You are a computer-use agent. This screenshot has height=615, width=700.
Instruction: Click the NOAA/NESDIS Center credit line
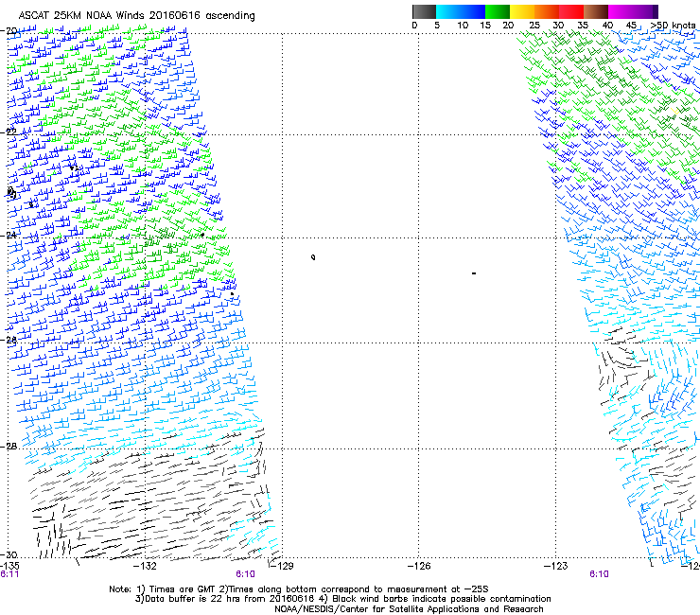409,609
